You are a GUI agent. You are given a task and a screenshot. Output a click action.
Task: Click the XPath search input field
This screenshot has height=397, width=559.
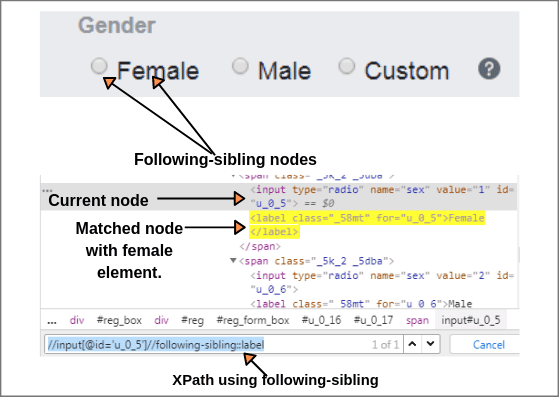(224, 344)
